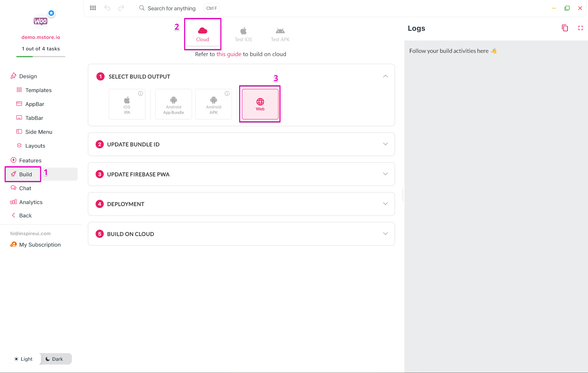Switch to the Test iOS tab

tap(243, 34)
